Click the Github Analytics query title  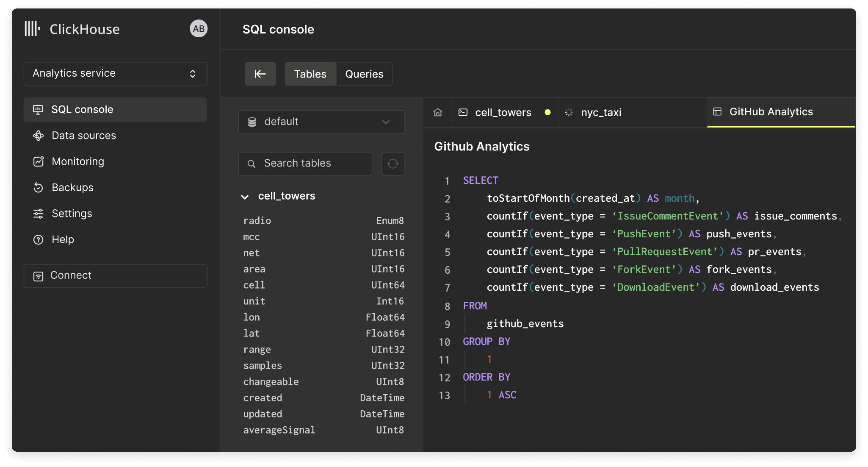point(482,147)
